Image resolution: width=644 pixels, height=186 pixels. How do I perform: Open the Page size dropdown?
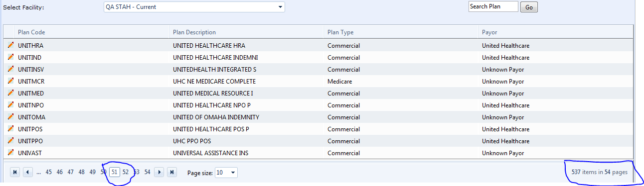pos(233,173)
